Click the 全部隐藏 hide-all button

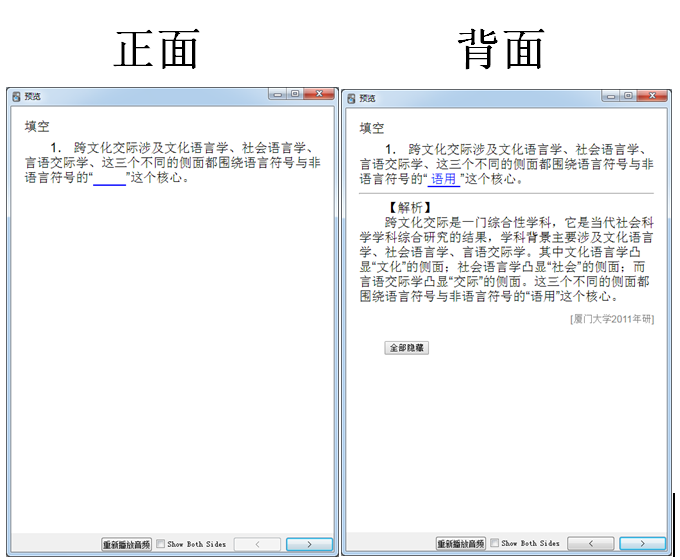coord(406,348)
